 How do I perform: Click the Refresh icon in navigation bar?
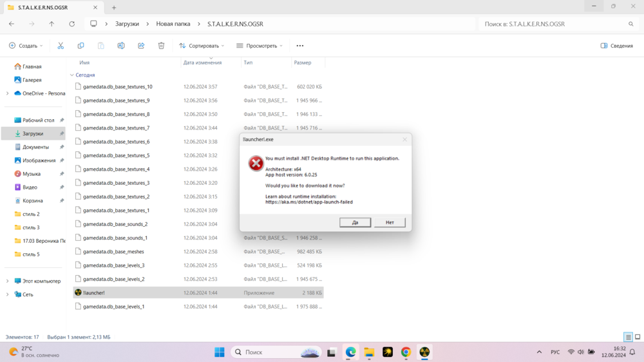[x=71, y=24]
